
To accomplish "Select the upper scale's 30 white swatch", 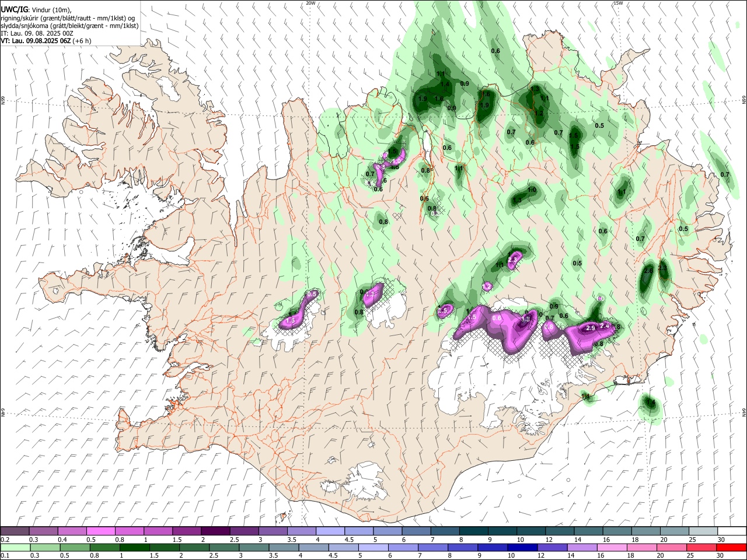I will (731, 531).
